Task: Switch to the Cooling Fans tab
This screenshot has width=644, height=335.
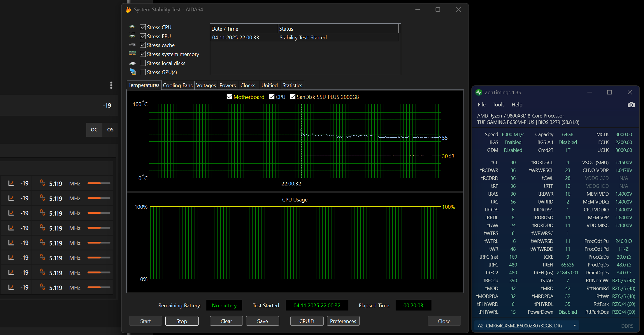Action: 178,85
